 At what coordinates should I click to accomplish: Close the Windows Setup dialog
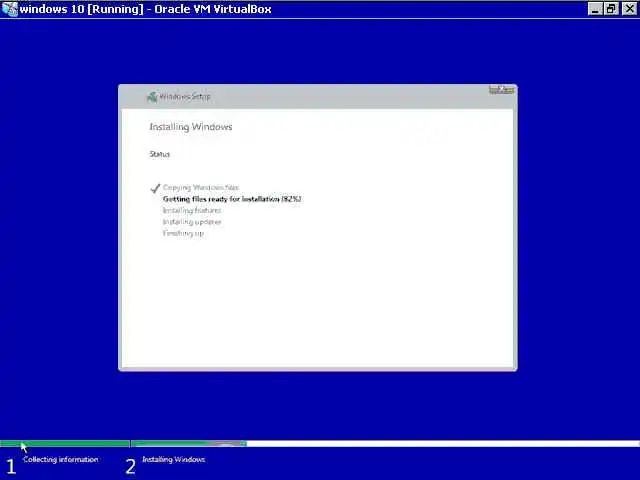(501, 89)
